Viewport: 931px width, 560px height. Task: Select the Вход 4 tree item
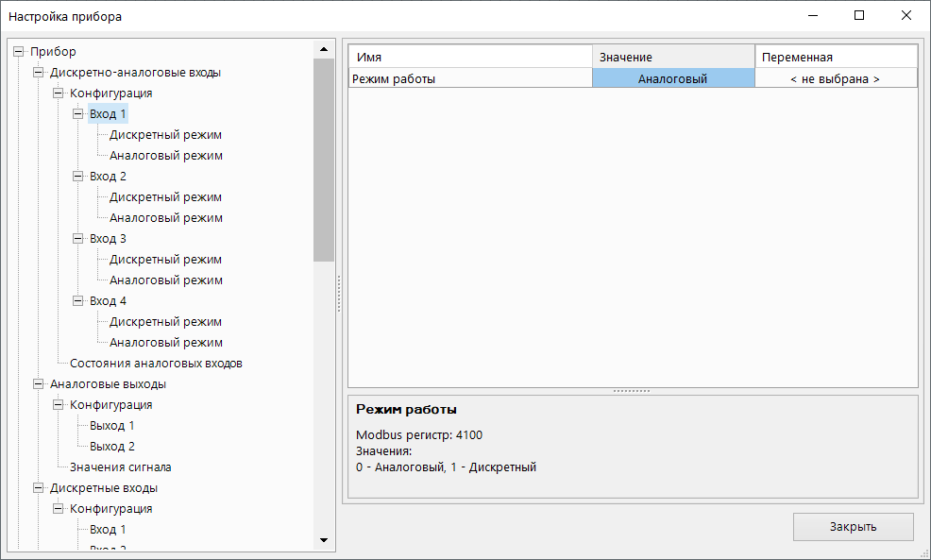108,301
